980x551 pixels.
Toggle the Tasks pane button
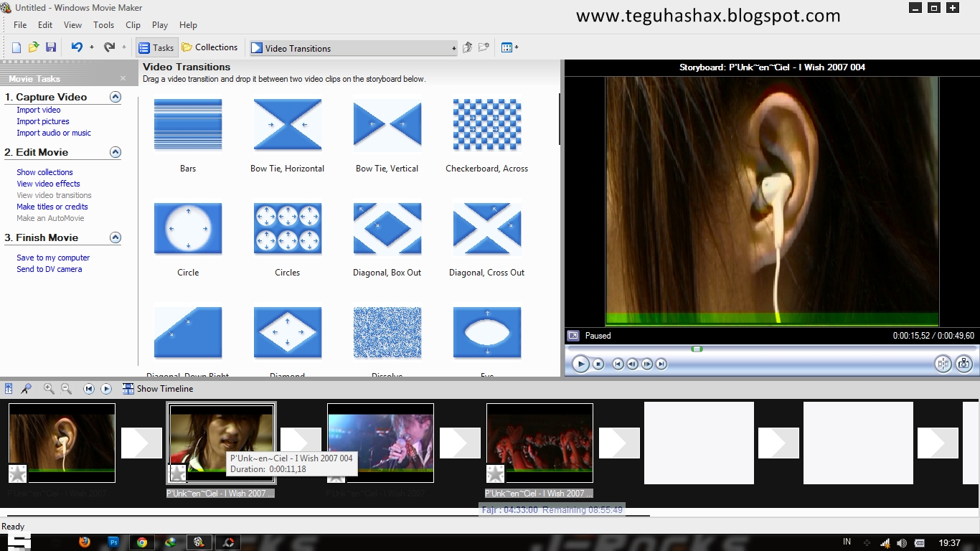156,48
